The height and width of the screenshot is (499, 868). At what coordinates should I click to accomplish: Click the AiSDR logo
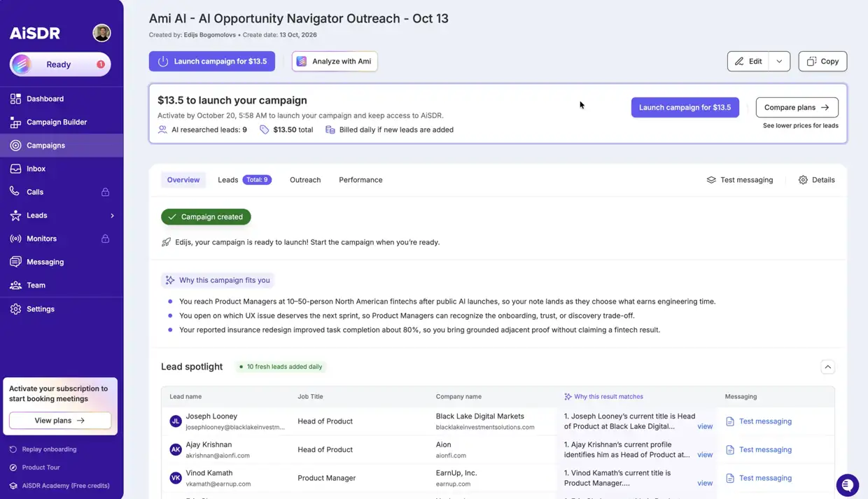(x=35, y=33)
